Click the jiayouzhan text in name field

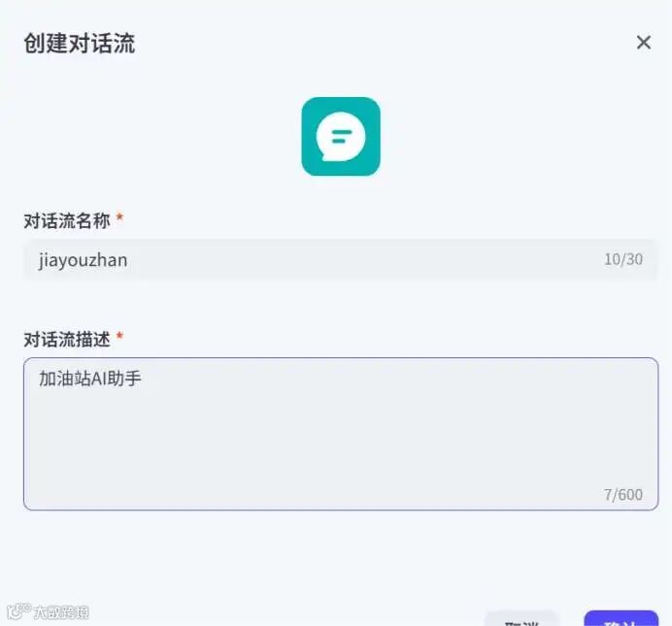(83, 260)
